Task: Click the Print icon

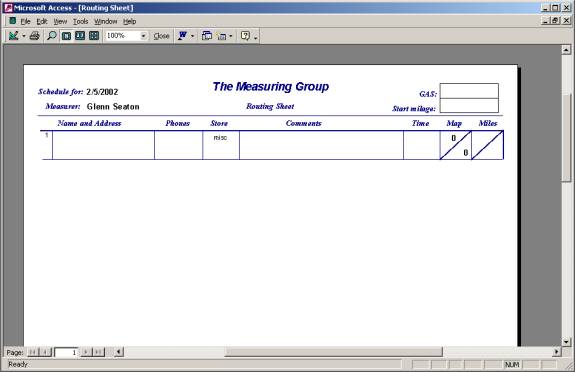Action: click(x=34, y=36)
